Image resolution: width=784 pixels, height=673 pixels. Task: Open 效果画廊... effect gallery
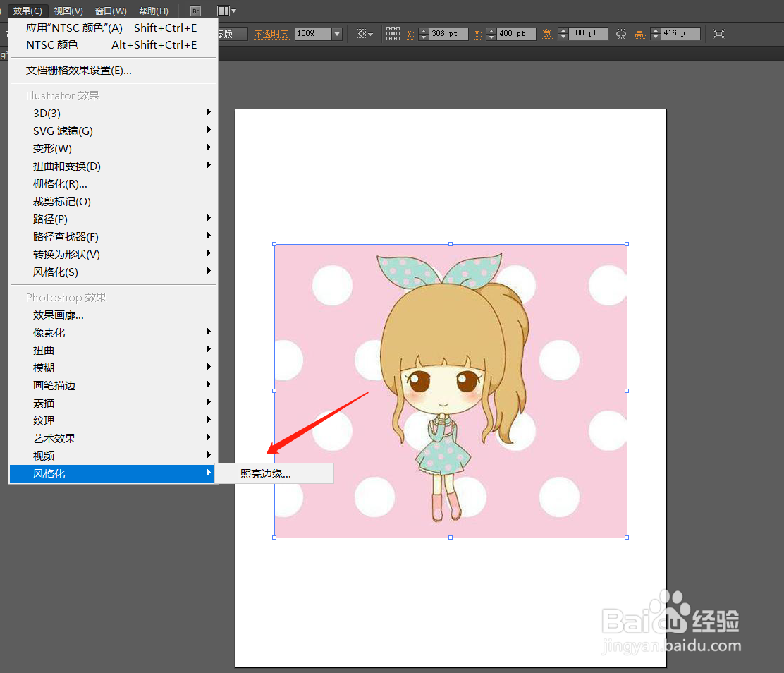pos(113,315)
